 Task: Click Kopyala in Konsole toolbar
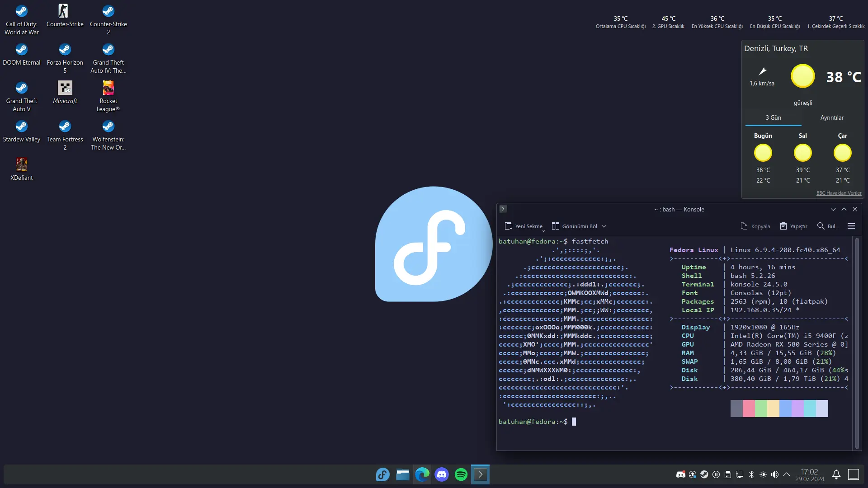pyautogui.click(x=755, y=226)
